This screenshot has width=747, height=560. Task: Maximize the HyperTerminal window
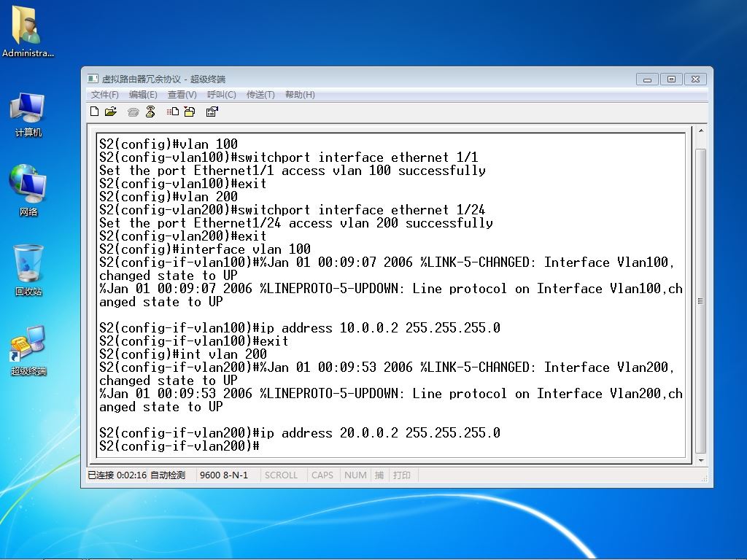pyautogui.click(x=671, y=79)
